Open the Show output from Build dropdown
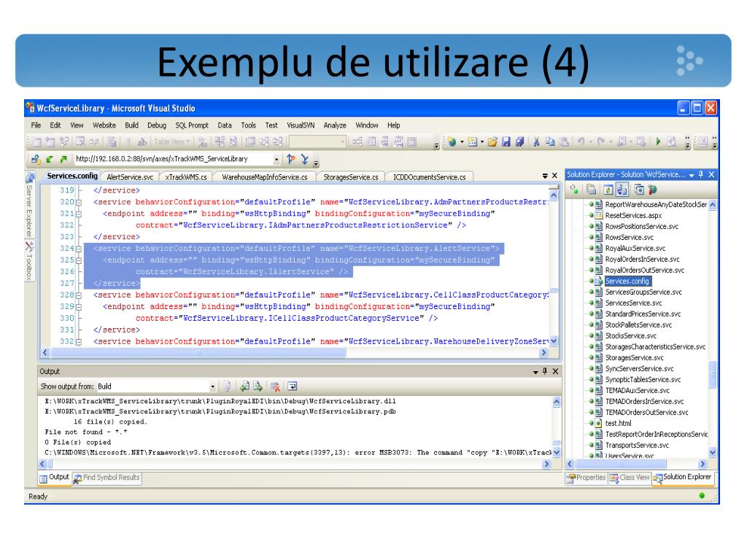The width and height of the screenshot is (747, 560). [x=212, y=386]
